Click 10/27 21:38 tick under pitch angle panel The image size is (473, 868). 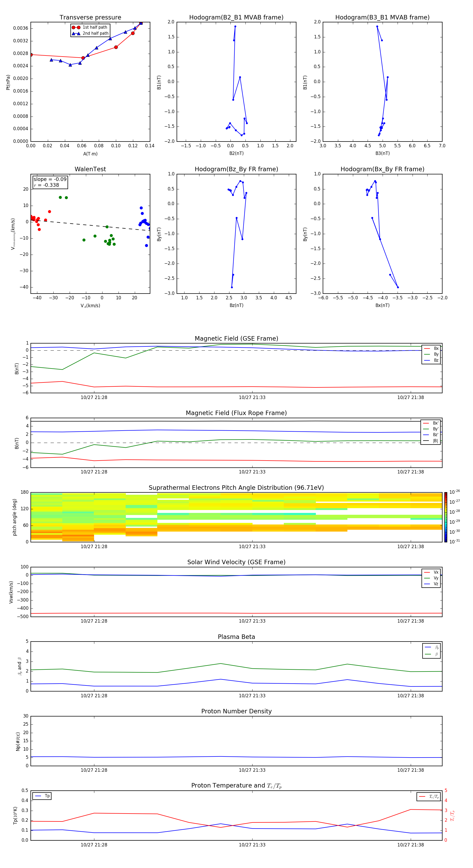pyautogui.click(x=411, y=547)
